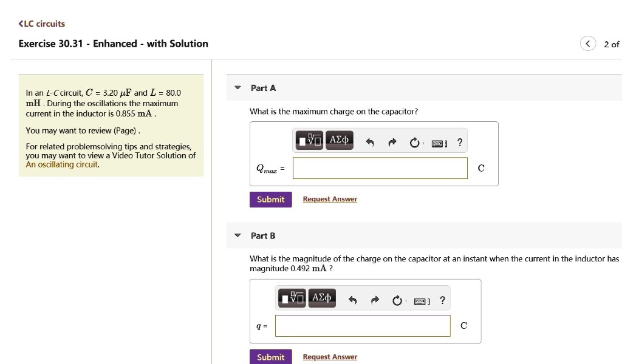Open help question mark in Part A
This screenshot has width=622, height=364.
[x=460, y=142]
